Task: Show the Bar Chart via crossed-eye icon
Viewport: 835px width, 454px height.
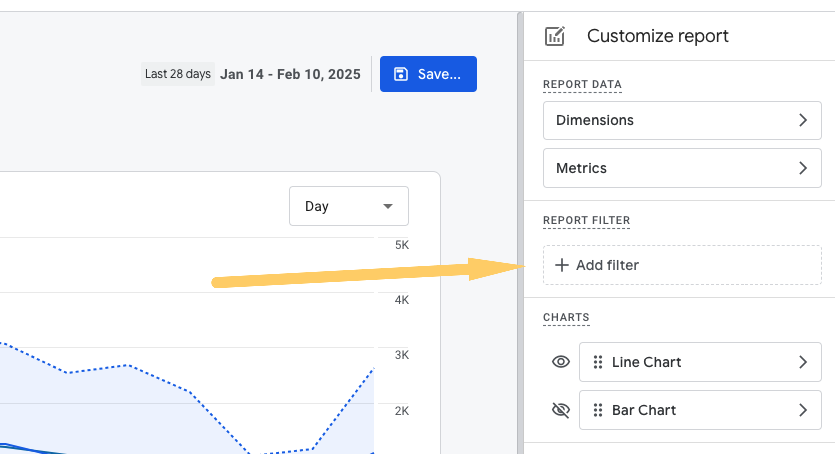Action: click(x=561, y=410)
